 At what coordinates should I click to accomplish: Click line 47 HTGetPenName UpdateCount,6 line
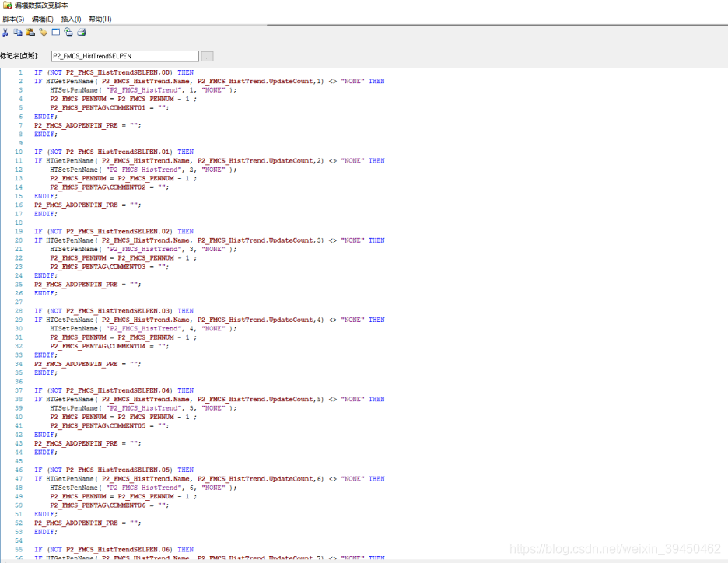click(209, 478)
